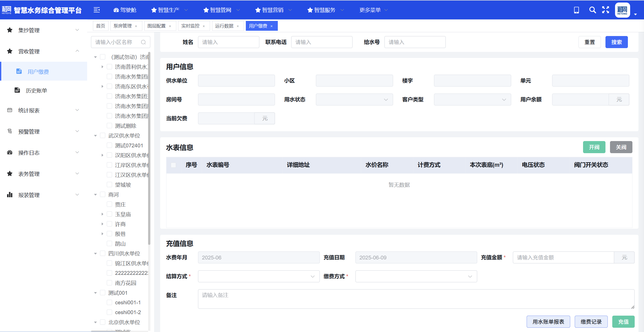Click the mobile device icon in the top bar
Image resolution: width=644 pixels, height=332 pixels.
576,10
